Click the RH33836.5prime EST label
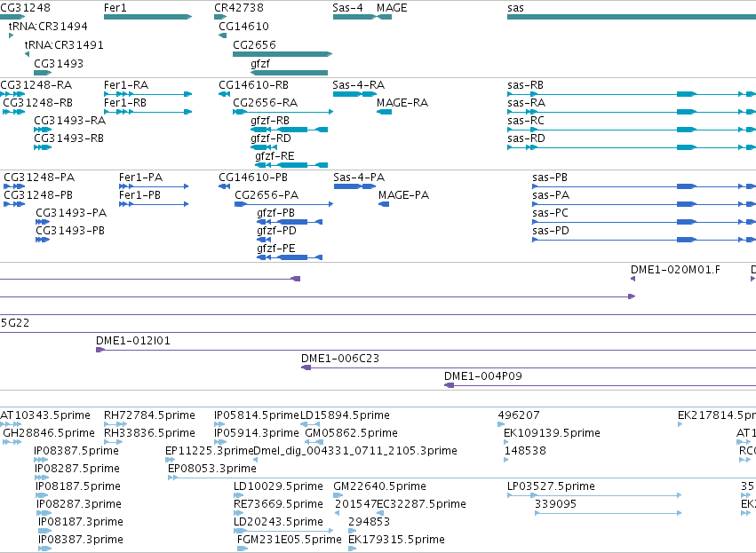The image size is (756, 553). 150,433
